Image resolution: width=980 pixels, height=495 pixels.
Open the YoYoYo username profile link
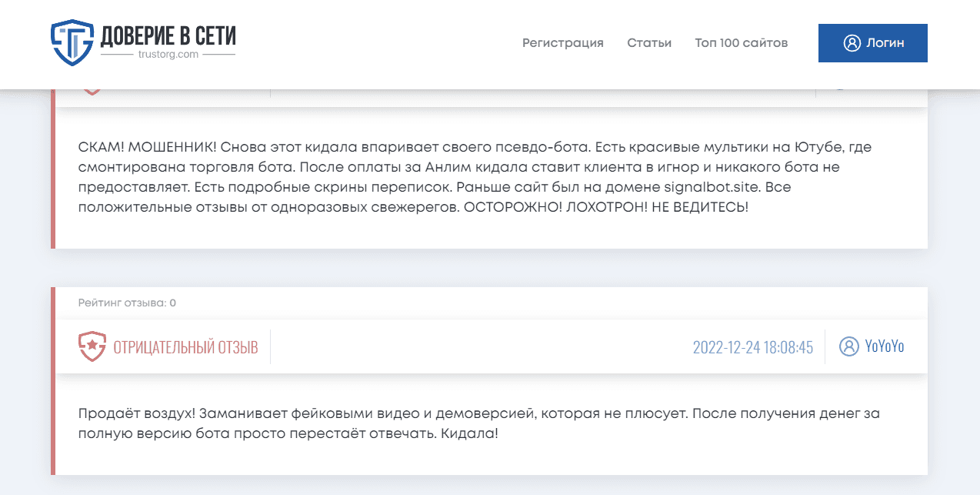(x=884, y=346)
